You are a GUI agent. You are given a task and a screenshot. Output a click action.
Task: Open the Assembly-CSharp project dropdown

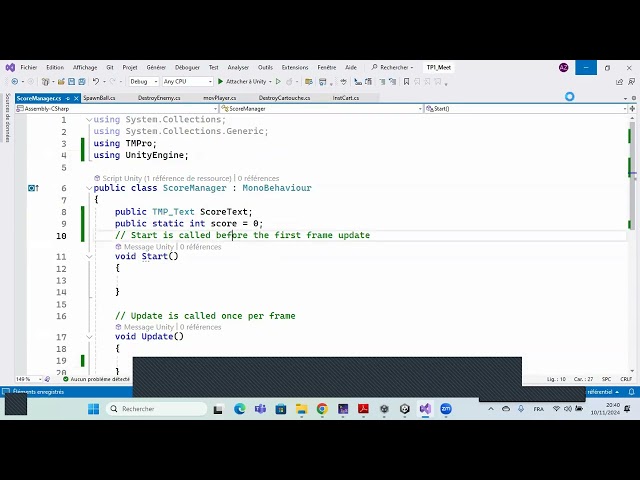click(117, 109)
